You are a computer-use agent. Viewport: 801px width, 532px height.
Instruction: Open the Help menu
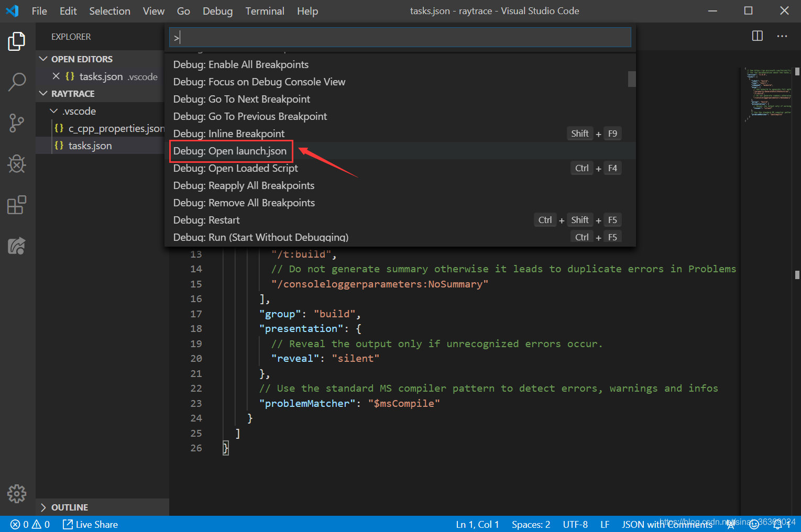(308, 11)
